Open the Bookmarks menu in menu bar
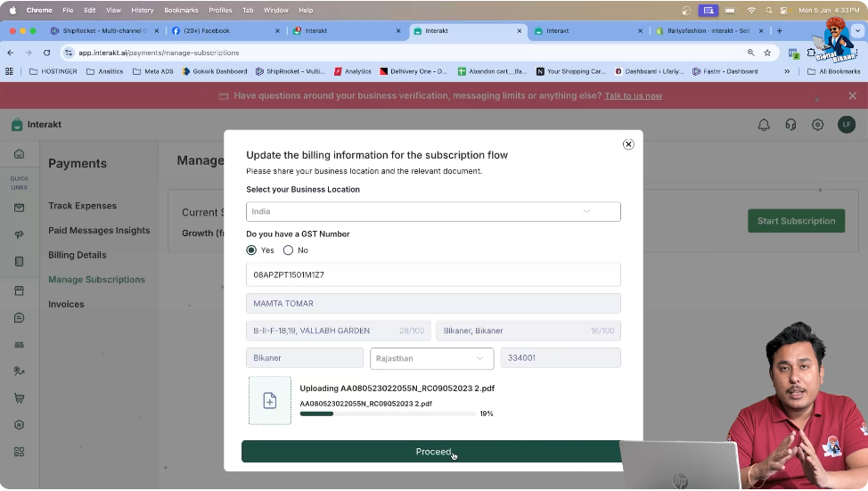 tap(181, 10)
